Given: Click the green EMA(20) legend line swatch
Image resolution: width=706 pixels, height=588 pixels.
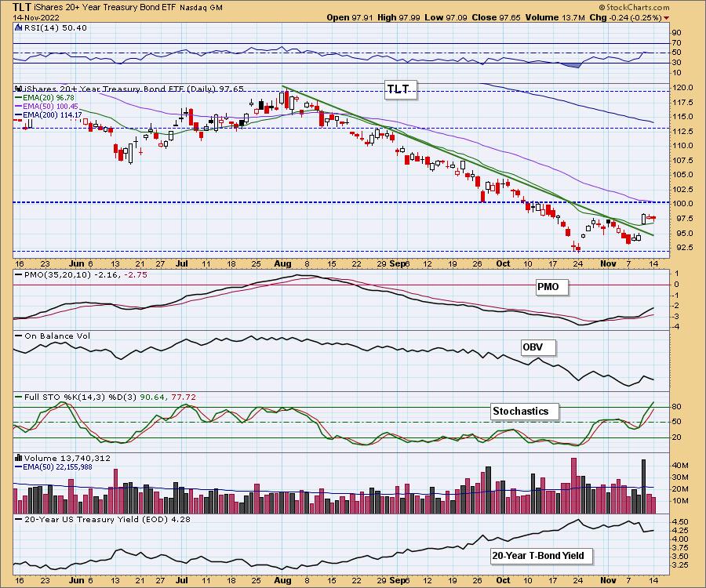Looking at the screenshot, I should 19,98.
